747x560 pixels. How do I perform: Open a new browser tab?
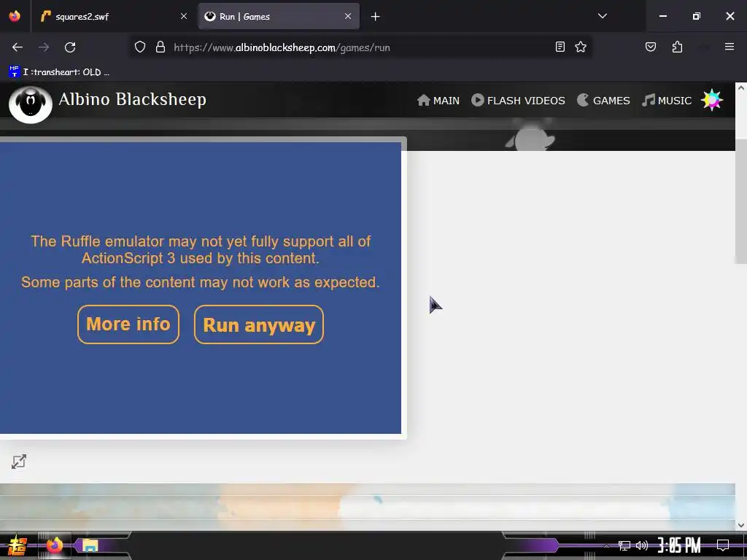(x=376, y=17)
